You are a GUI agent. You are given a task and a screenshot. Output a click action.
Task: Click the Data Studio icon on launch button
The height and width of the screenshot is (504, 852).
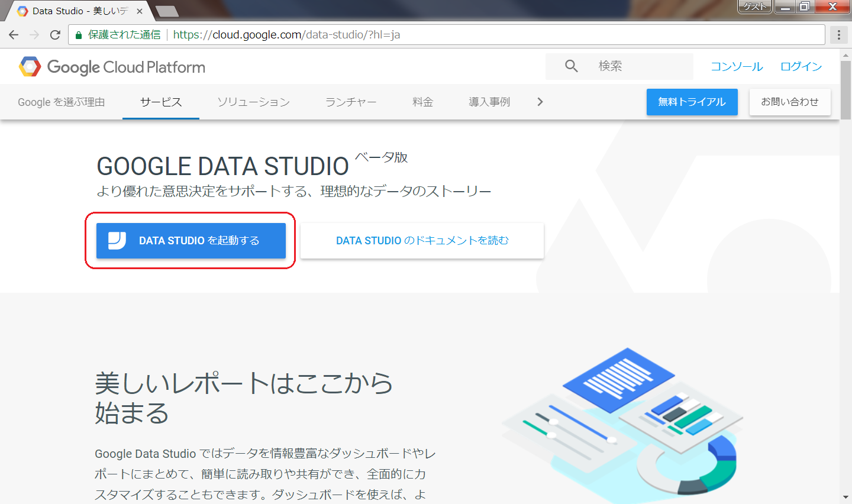[117, 240]
